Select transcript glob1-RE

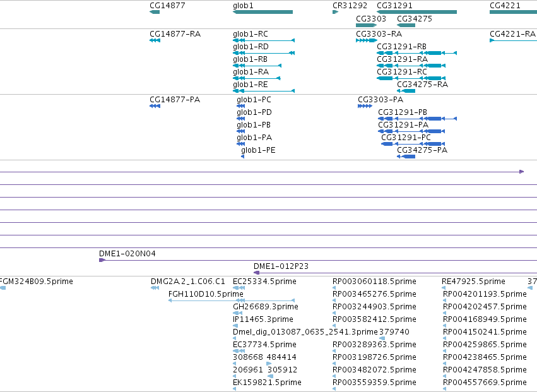tap(264, 91)
